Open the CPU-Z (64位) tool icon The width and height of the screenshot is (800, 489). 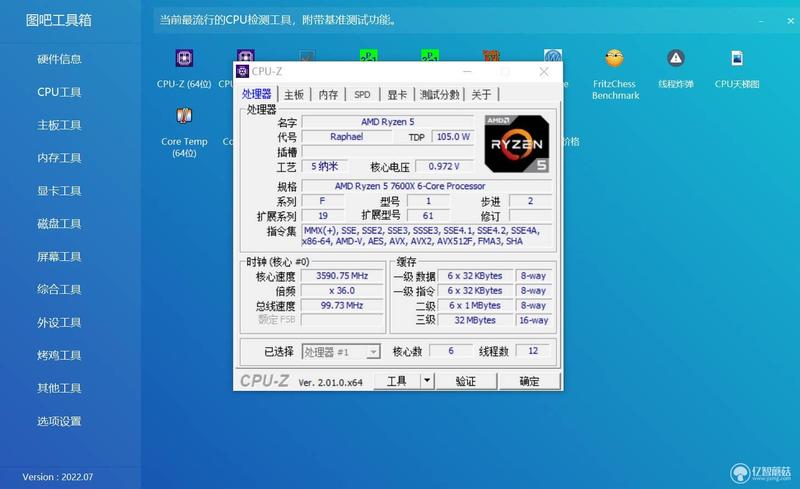click(184, 58)
